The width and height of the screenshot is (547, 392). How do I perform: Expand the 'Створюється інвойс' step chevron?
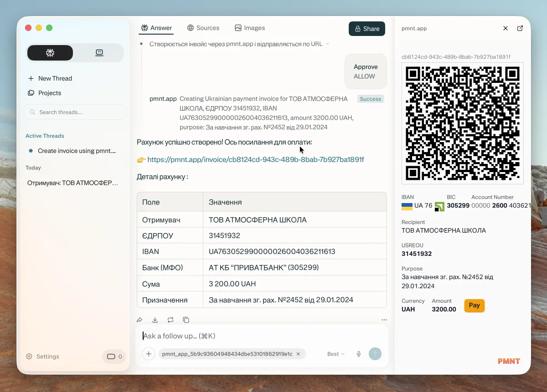coord(327,44)
